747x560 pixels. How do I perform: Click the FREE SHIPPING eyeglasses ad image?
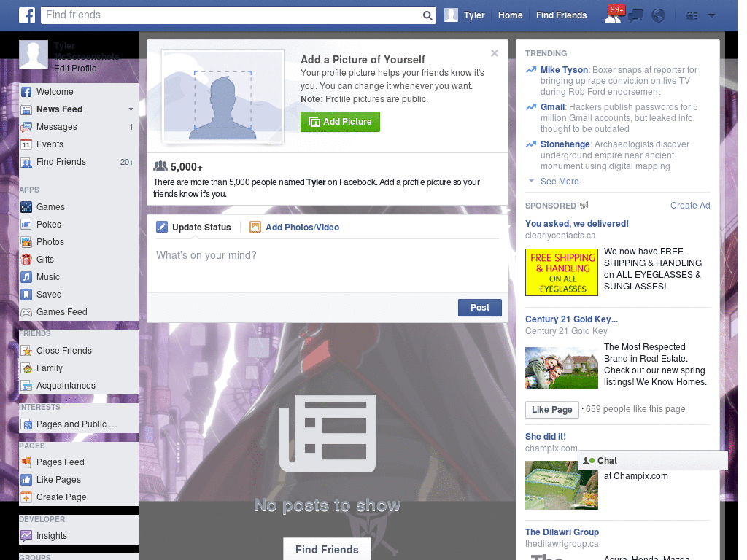[x=561, y=273]
